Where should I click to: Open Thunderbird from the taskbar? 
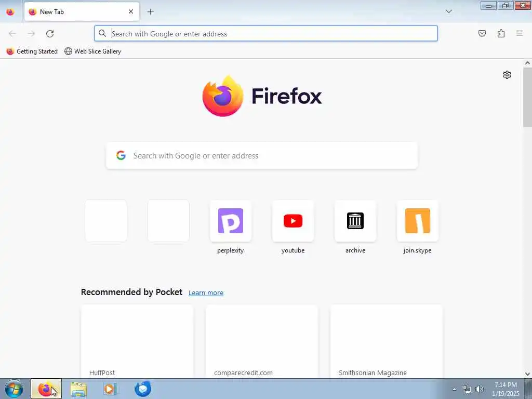coord(142,389)
